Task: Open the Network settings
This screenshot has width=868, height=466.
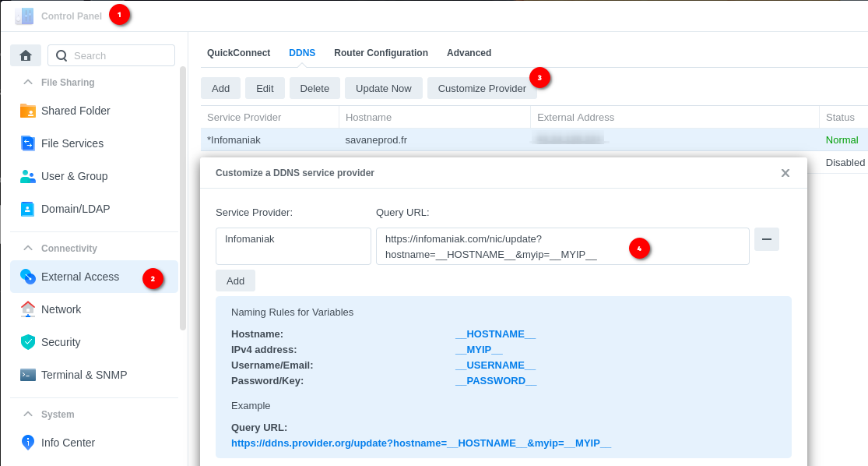Action: 61,309
